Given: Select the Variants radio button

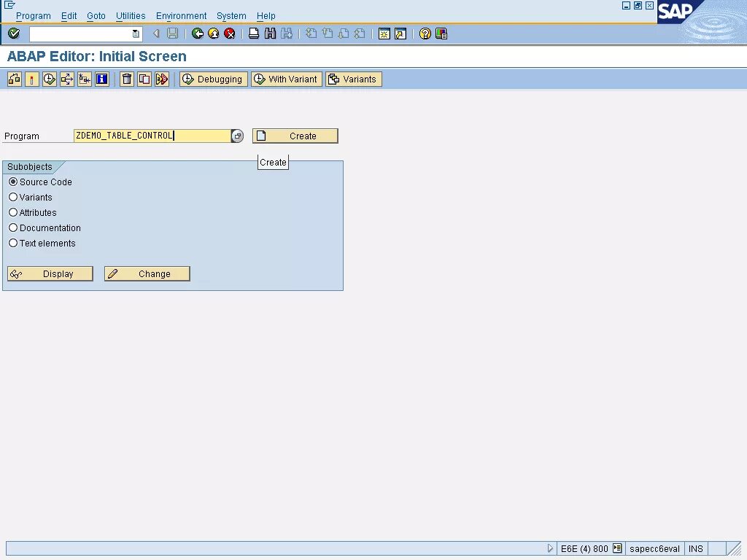Looking at the screenshot, I should 13,197.
